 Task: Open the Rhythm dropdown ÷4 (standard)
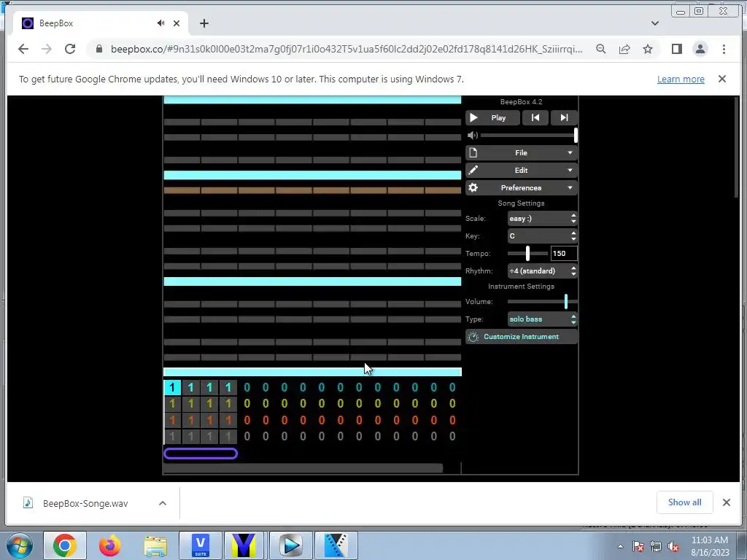543,271
